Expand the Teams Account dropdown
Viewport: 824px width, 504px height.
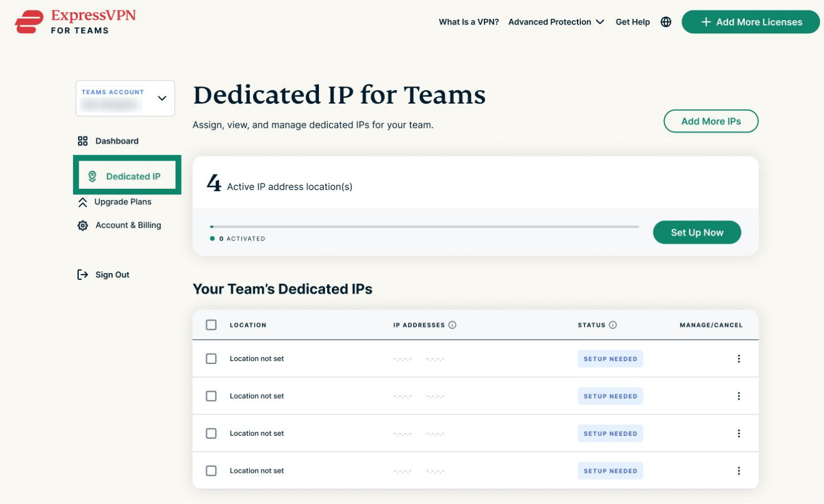point(125,99)
